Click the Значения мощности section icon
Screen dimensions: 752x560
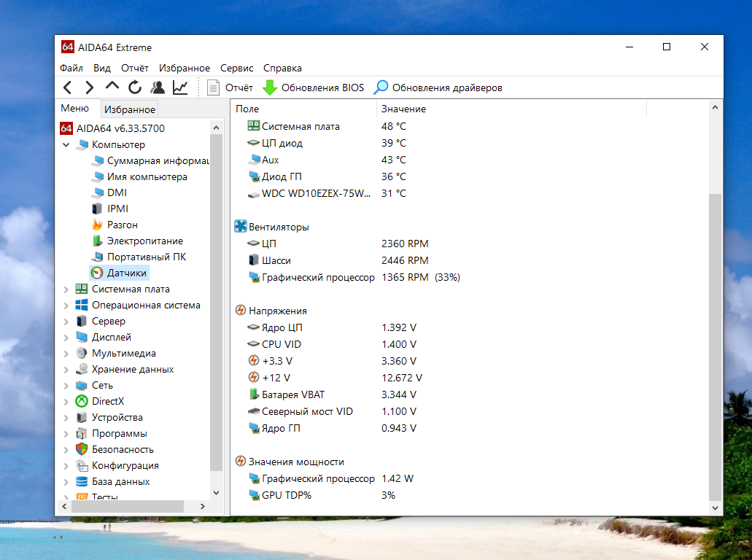pyautogui.click(x=240, y=462)
